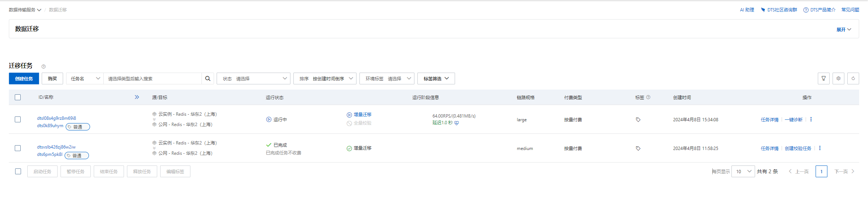This screenshot has height=199, width=868.
Task: Open page size dropdown showing 10
Action: pos(743,171)
